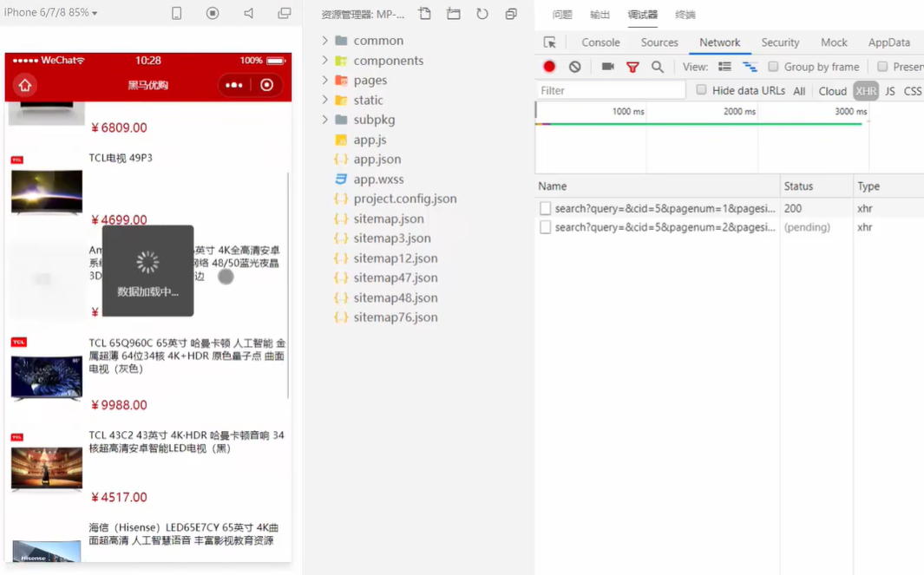Viewport: 924px width, 575px height.
Task: Filter requests by CSS type
Action: point(912,91)
